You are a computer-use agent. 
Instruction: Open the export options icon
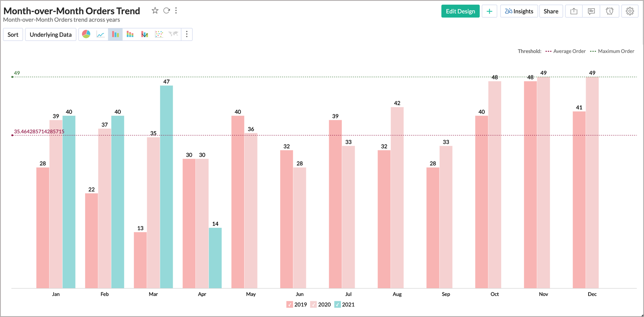coord(573,11)
